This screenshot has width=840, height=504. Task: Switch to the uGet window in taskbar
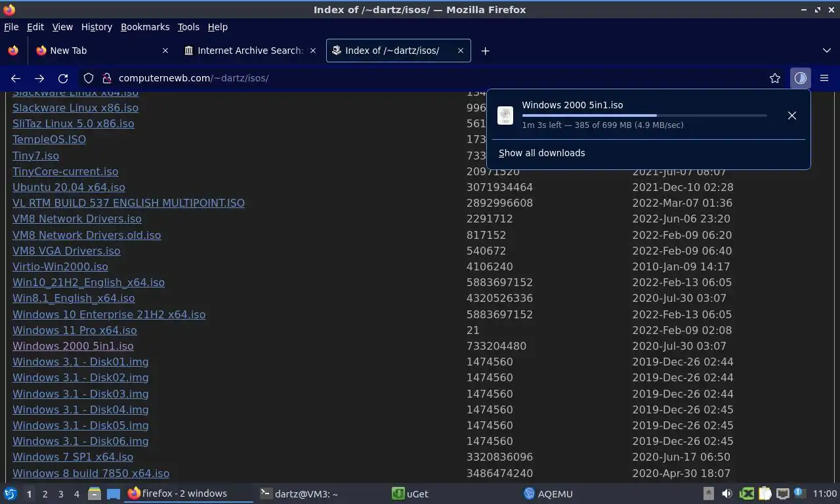(453, 493)
